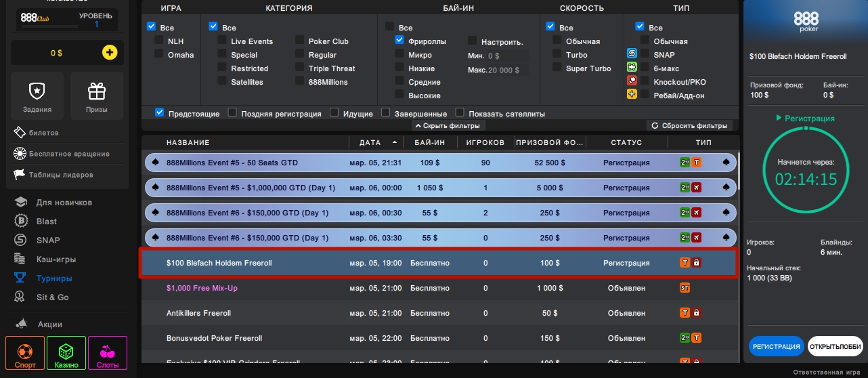Screen dimensions: 868x378
Task: Enable the Показать сателлиты checkbox
Action: tap(460, 112)
